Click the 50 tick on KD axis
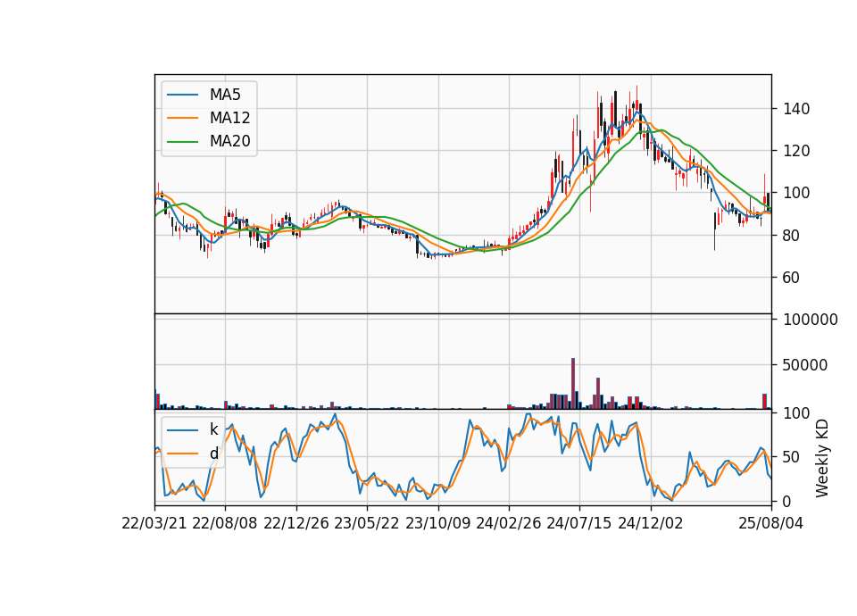 pyautogui.click(x=792, y=457)
